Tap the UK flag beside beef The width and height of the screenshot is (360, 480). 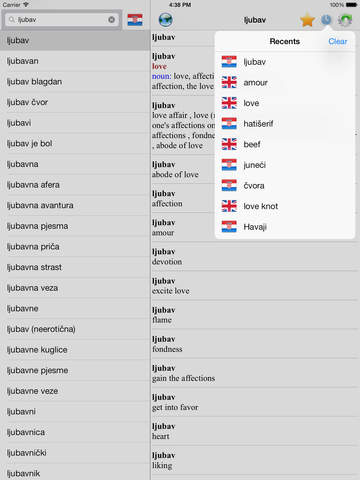pos(229,144)
